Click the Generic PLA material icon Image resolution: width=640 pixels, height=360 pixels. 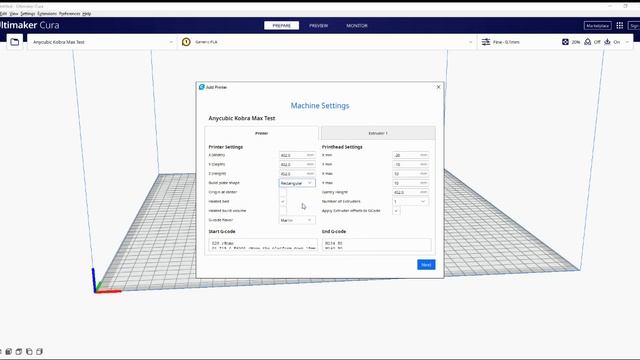click(x=186, y=42)
